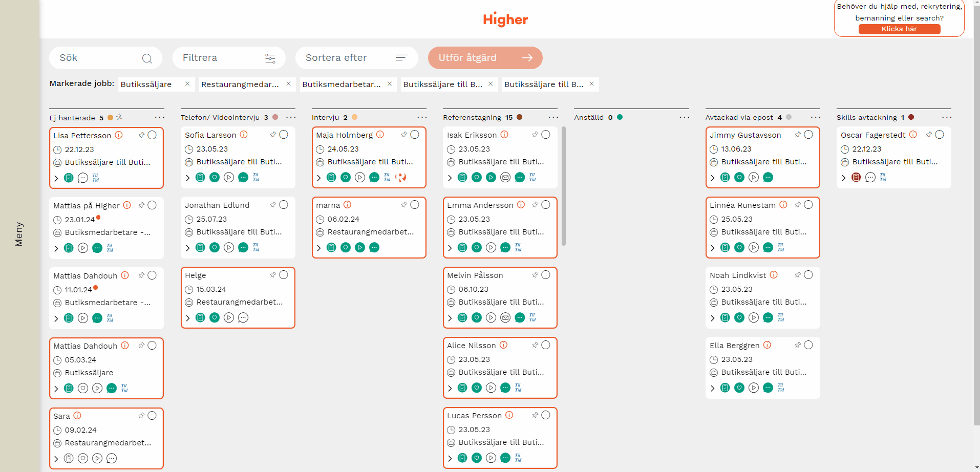Click clipboard icon on Jonathan Edlund's card
This screenshot has height=472, width=980.
coord(200,248)
